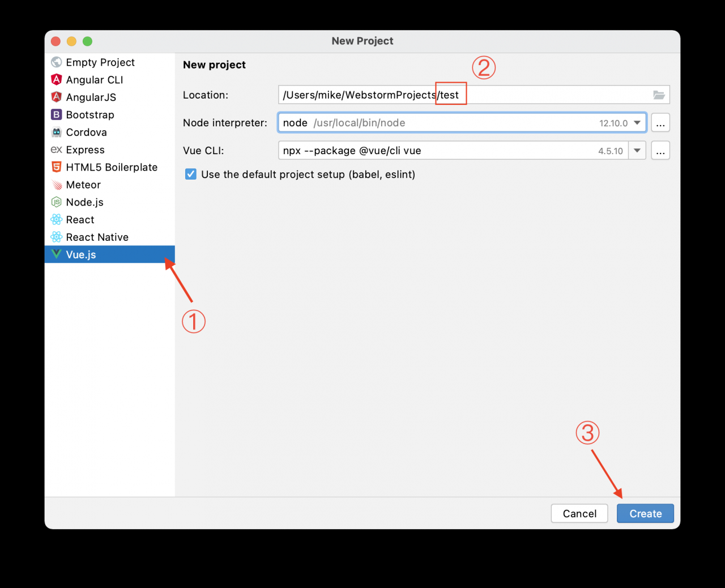Click the Node interpreter: label
Screen dimensions: 725x588
(x=225, y=123)
